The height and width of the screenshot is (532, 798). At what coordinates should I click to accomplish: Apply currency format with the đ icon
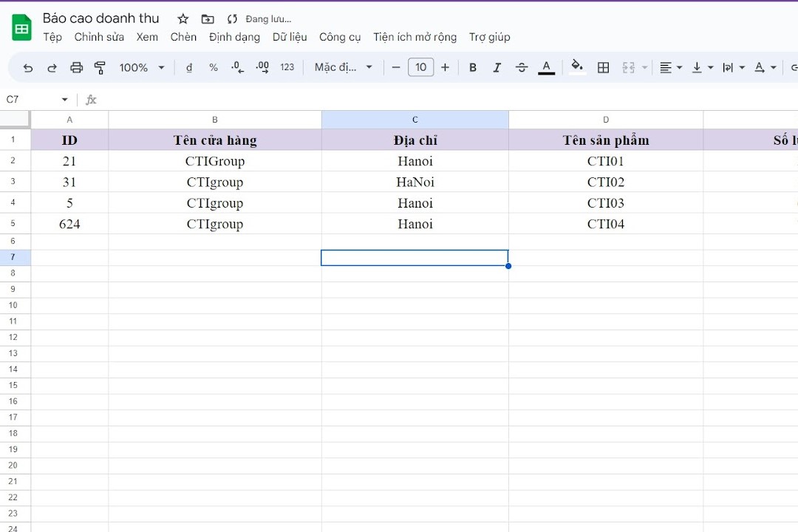189,66
